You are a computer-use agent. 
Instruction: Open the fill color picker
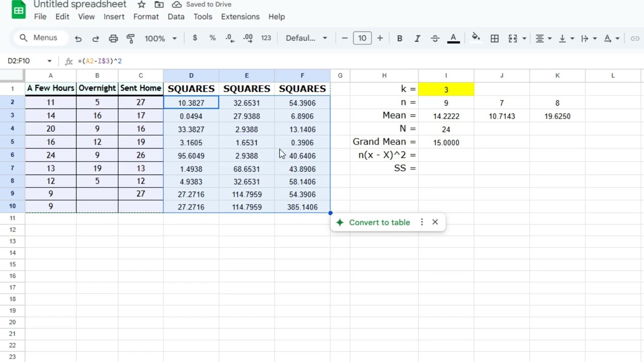click(475, 38)
